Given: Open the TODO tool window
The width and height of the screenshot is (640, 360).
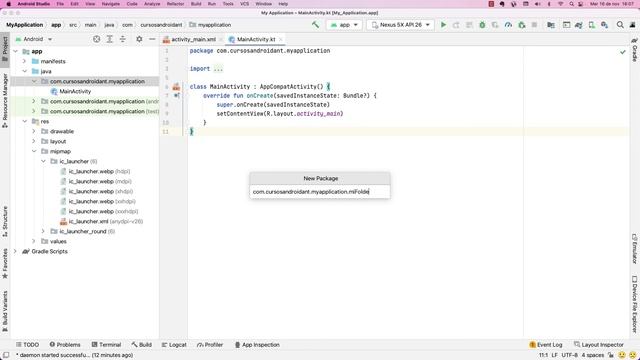Looking at the screenshot, I should point(27,345).
